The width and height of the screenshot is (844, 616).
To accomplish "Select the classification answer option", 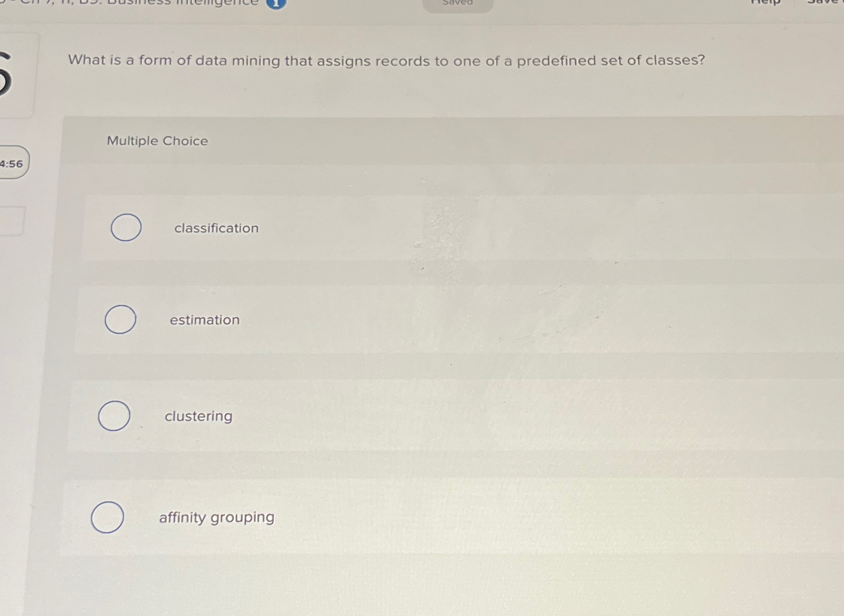I will coord(126,227).
